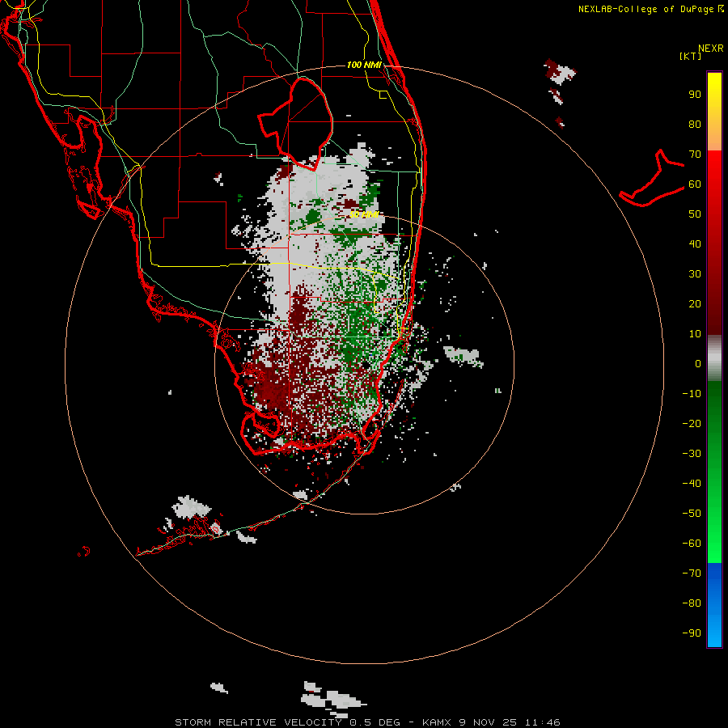Click the gray echo patch over the lower Florida Keys
The width and height of the screenshot is (728, 728).
(191, 507)
